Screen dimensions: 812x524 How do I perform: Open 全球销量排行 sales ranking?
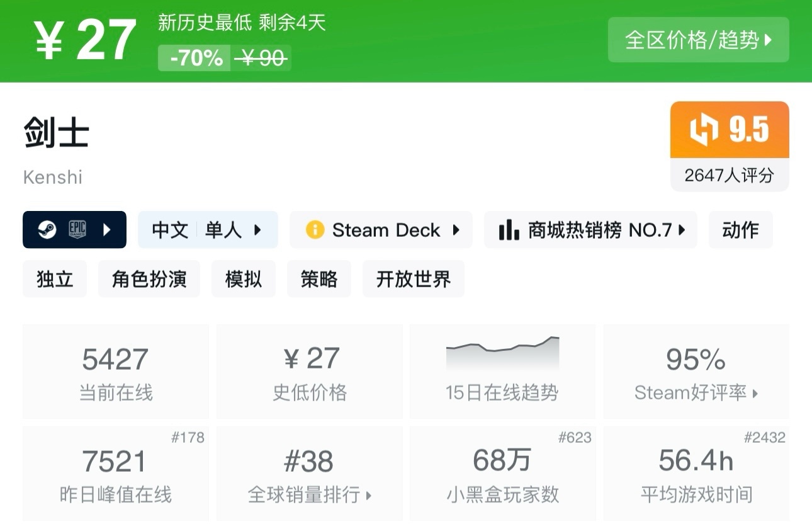click(309, 495)
